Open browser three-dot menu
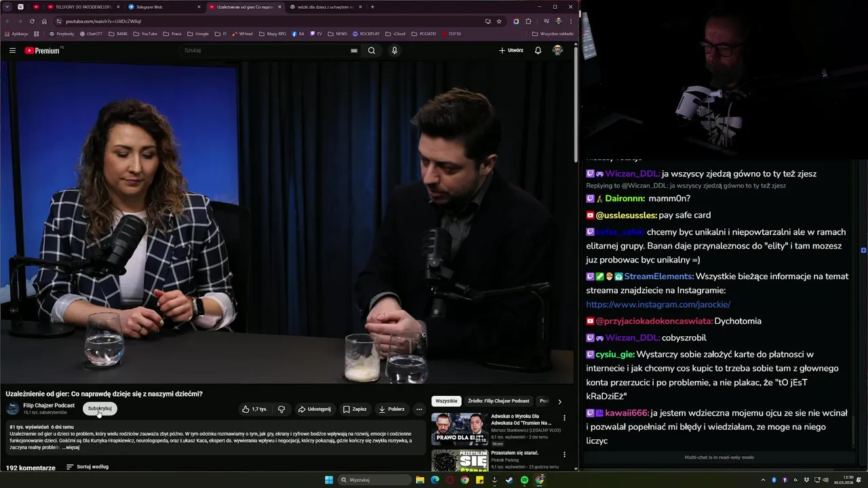The image size is (868, 488). (x=570, y=21)
